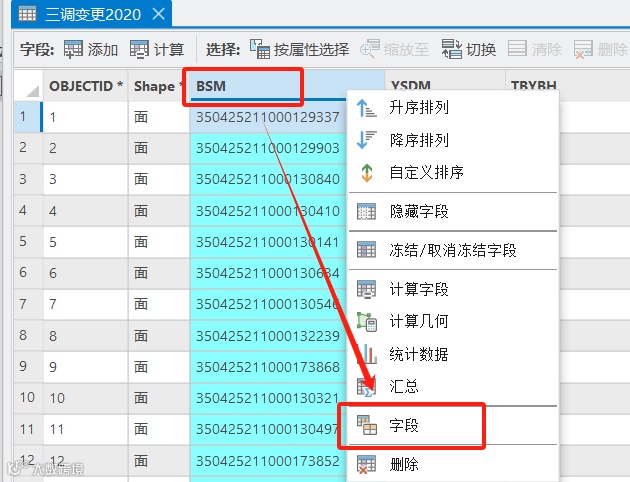
Task: Click BSM cell 350425211000130840
Action: [268, 179]
